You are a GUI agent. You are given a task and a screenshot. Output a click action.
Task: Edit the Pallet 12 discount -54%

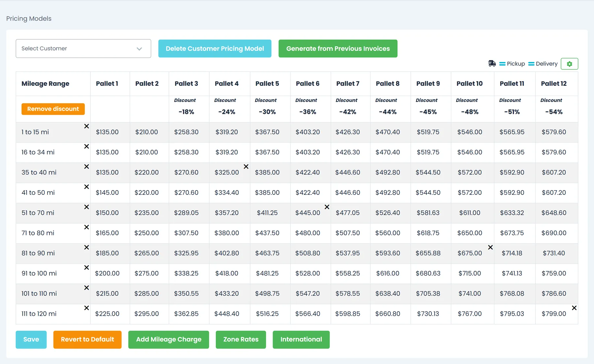click(554, 112)
